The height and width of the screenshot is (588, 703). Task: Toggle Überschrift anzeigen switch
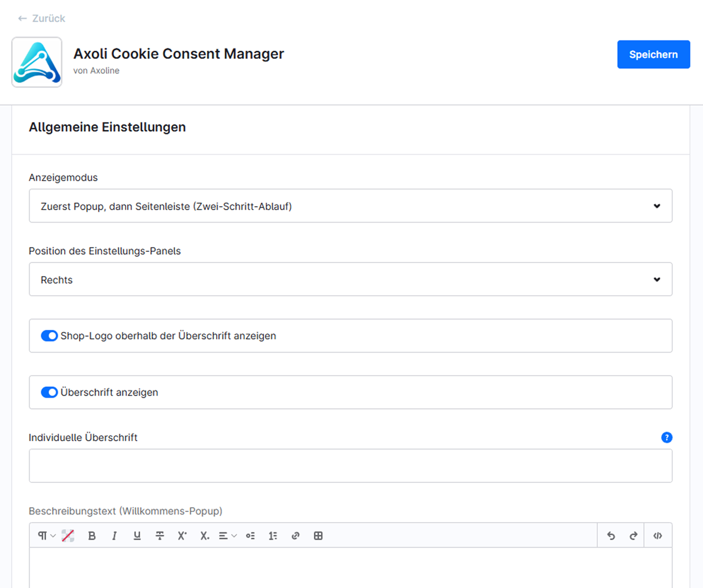[49, 392]
